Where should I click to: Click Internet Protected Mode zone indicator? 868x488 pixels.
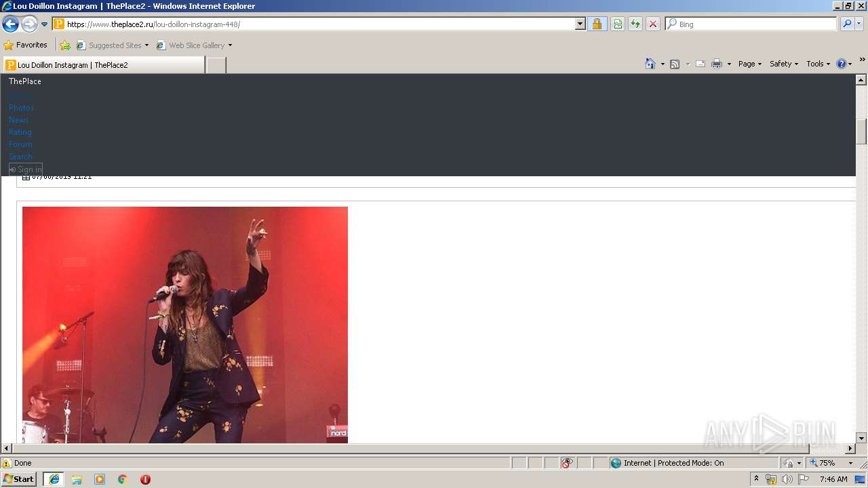[x=667, y=463]
